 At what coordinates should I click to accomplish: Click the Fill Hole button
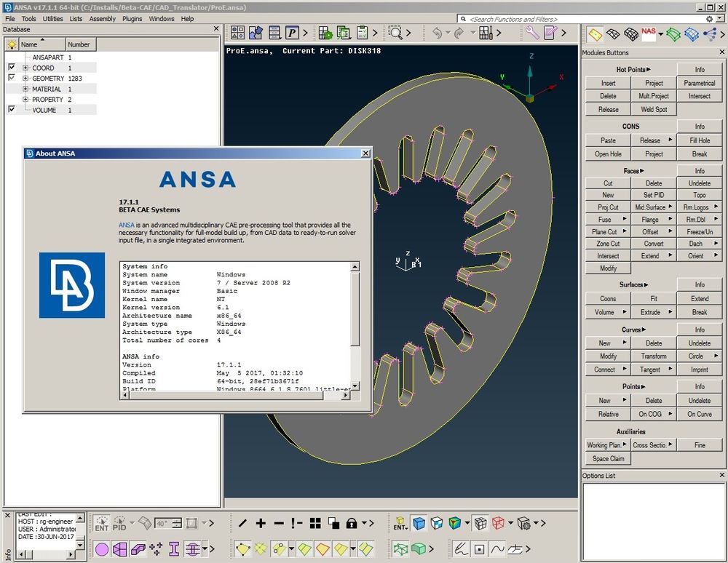pos(699,140)
